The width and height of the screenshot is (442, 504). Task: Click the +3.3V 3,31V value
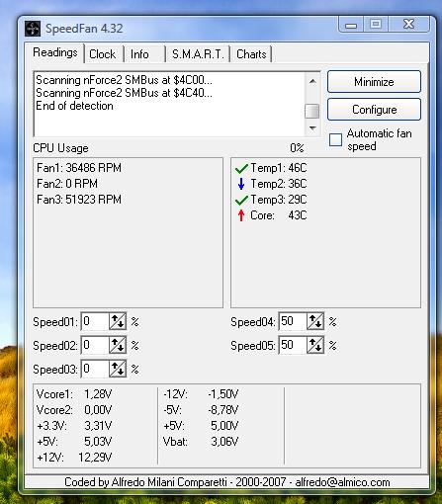pos(98,426)
